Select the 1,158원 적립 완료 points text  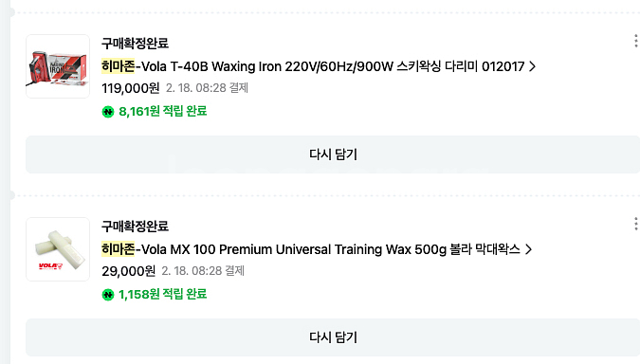click(x=163, y=294)
